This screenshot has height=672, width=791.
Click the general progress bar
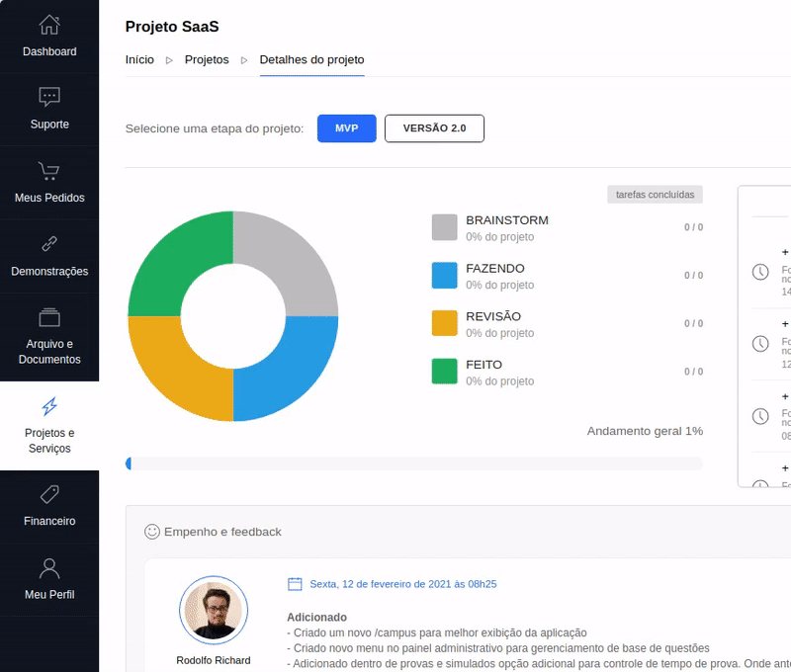click(x=413, y=463)
